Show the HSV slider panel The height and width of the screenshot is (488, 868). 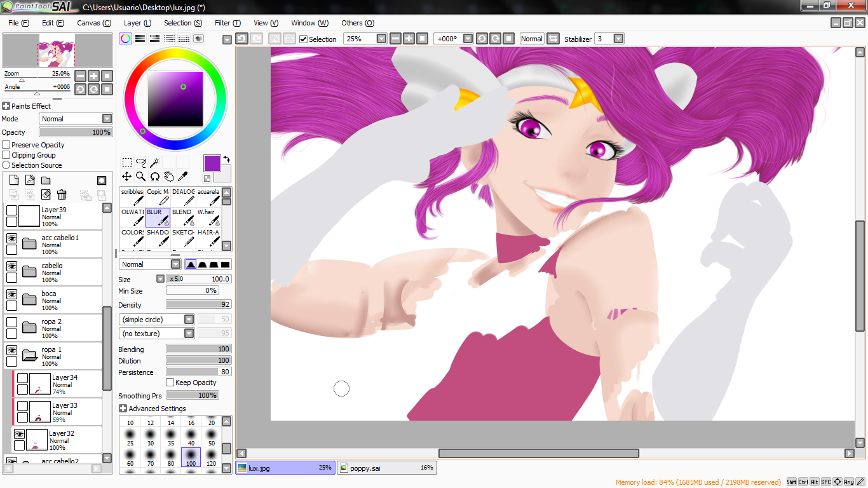point(154,39)
